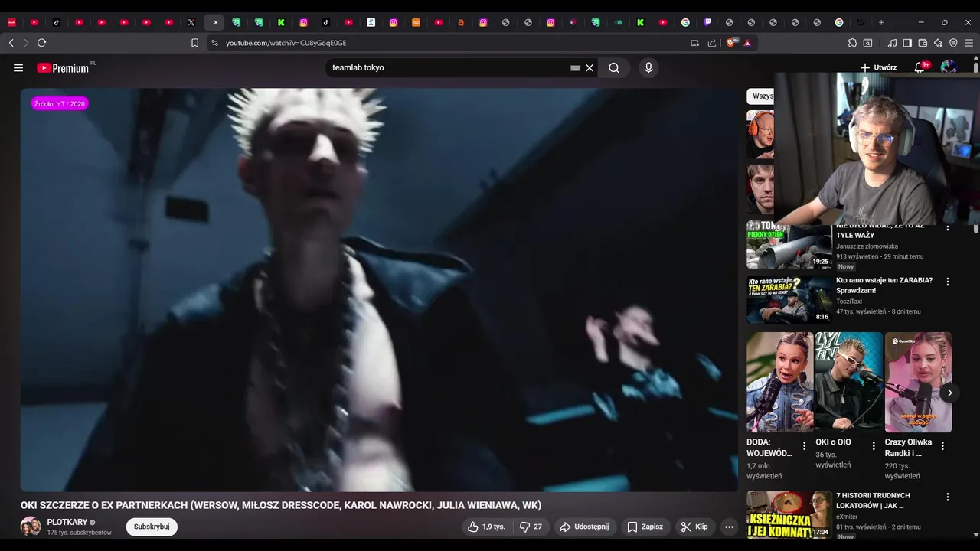Viewport: 980px width, 551px height.
Task: Switch to the X (Twitter) browser tab
Action: coord(191,22)
